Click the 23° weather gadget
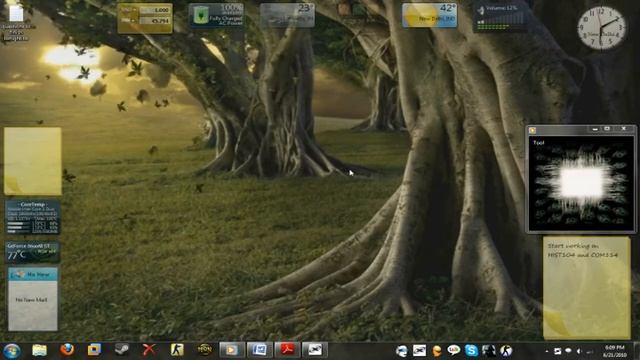 (x=287, y=16)
